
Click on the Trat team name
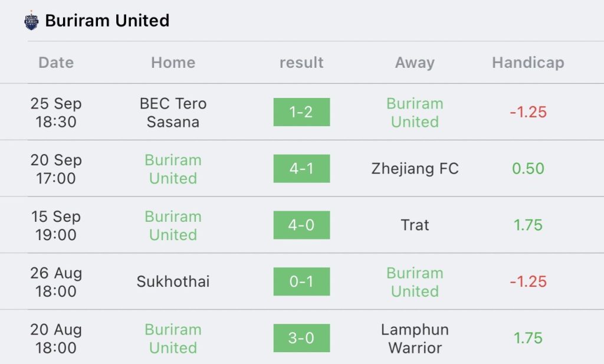coord(415,225)
